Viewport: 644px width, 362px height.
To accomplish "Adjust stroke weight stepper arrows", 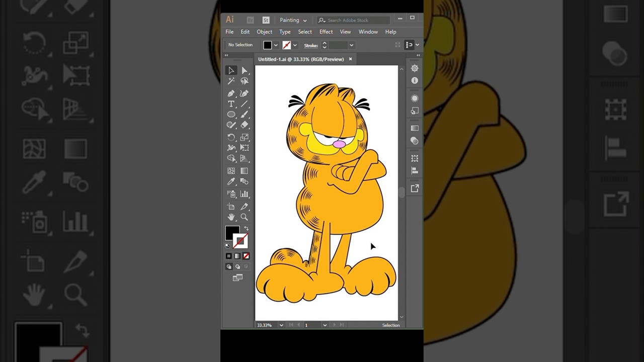I will [325, 45].
